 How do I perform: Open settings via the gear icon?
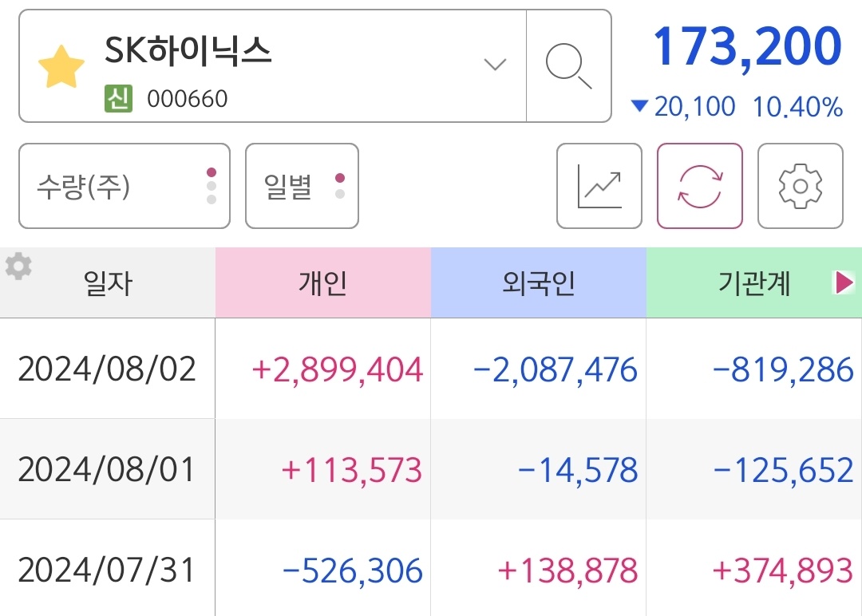click(x=801, y=185)
